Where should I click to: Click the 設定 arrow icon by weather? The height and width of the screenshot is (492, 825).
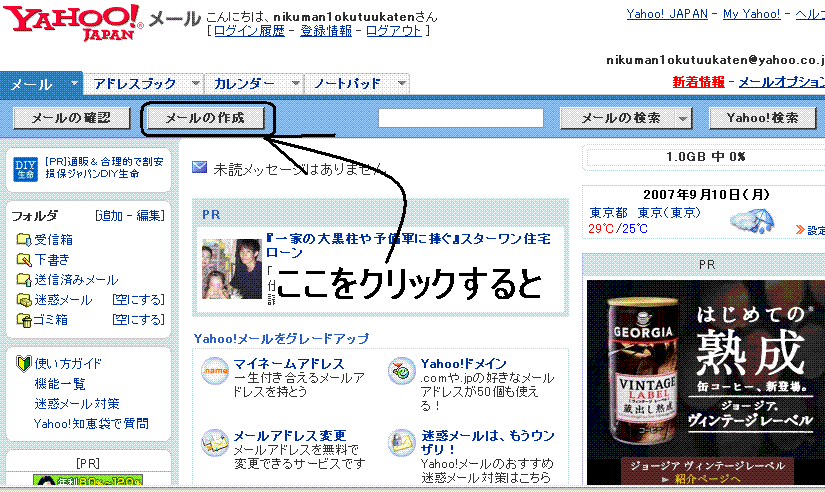click(800, 229)
